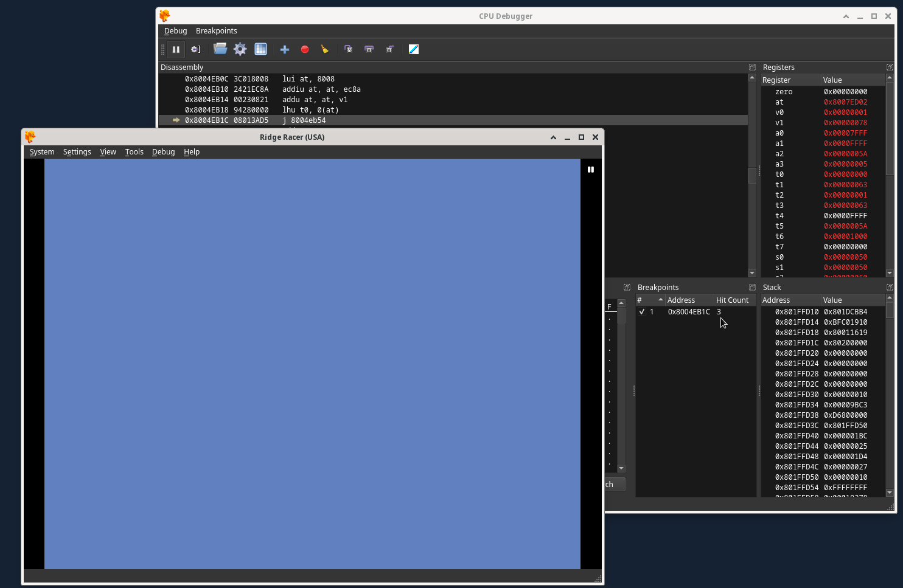Click the Stack scrollbar up arrow
903x588 pixels.
pyautogui.click(x=890, y=298)
